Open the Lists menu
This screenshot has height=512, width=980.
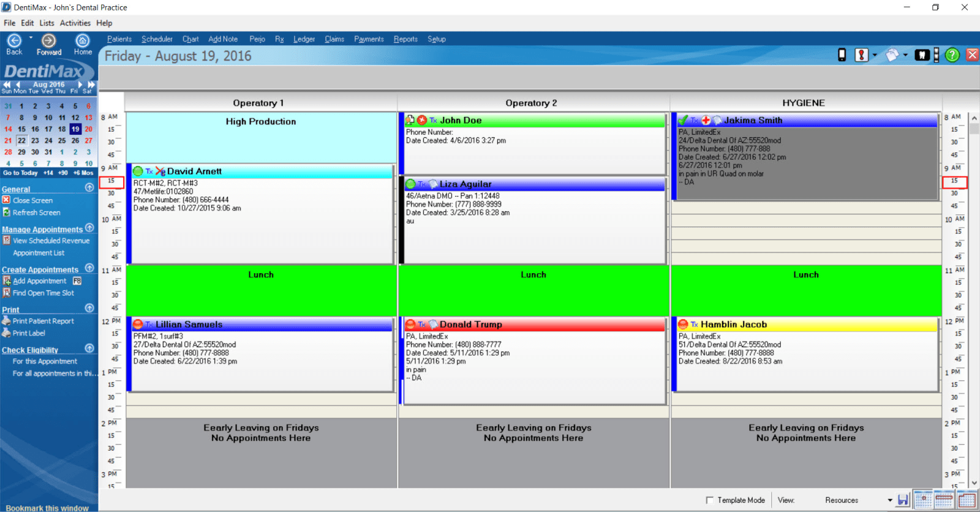[x=47, y=23]
